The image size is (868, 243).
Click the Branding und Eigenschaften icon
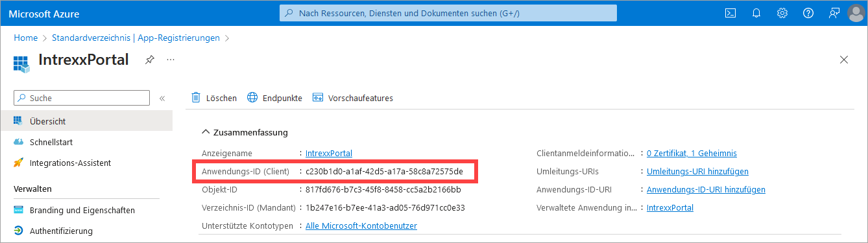18,210
